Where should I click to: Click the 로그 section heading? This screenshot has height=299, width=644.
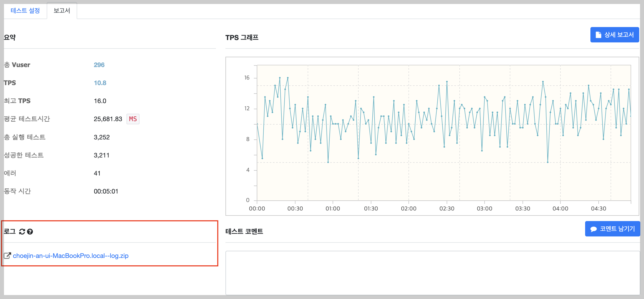click(10, 231)
